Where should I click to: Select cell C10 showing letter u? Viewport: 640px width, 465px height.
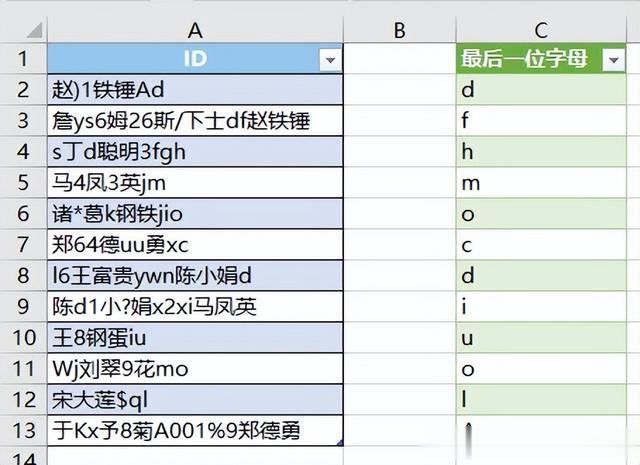click(x=541, y=338)
